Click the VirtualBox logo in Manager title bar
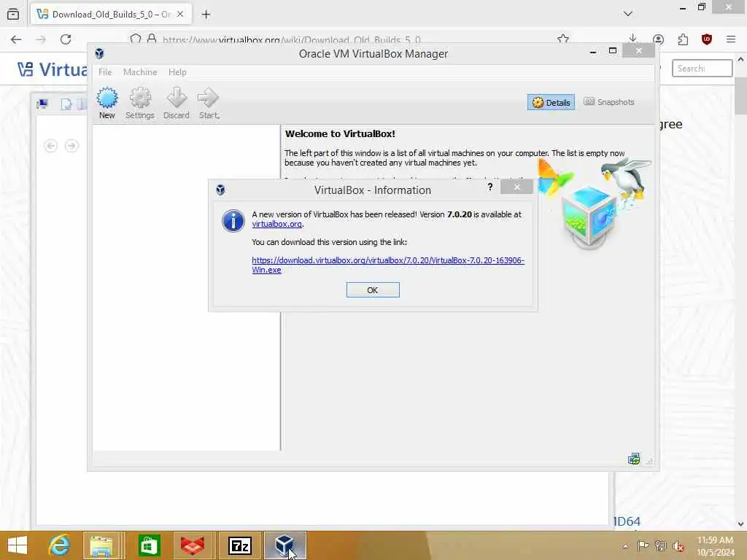 click(x=99, y=53)
